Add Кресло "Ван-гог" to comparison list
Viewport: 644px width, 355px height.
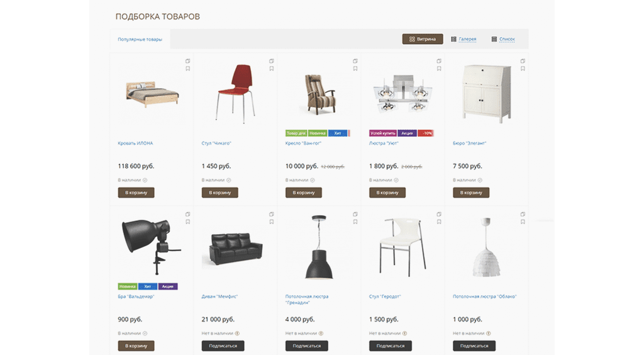(x=355, y=61)
